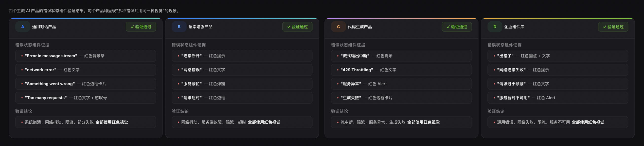
Task: Select the orange C letter badge
Action: tap(338, 27)
